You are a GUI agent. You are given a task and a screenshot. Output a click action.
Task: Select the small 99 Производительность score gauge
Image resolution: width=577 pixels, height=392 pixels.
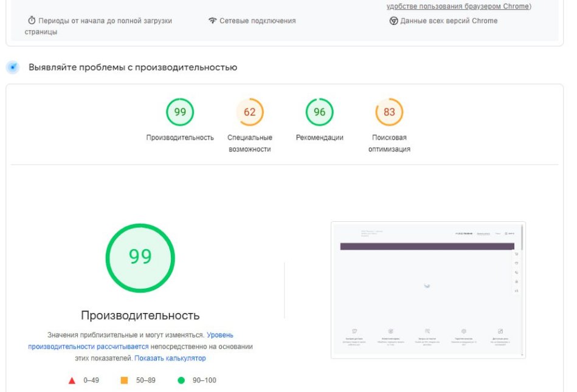coord(180,112)
